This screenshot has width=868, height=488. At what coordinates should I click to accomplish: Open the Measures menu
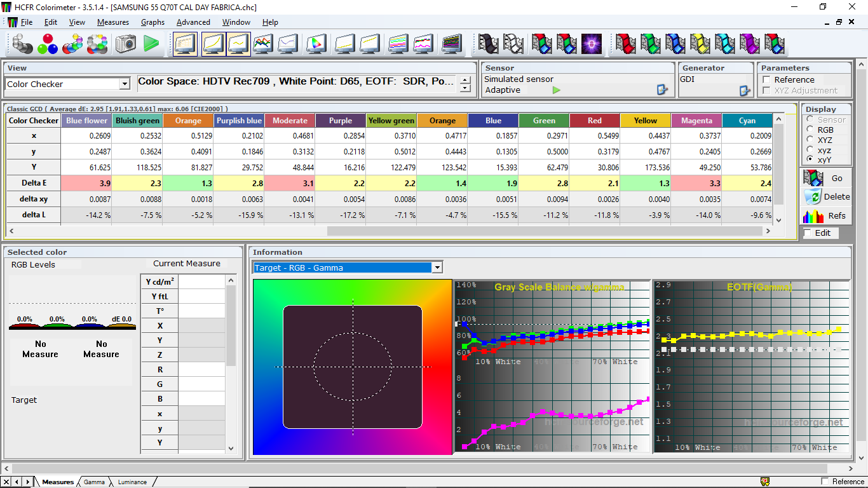pos(113,22)
